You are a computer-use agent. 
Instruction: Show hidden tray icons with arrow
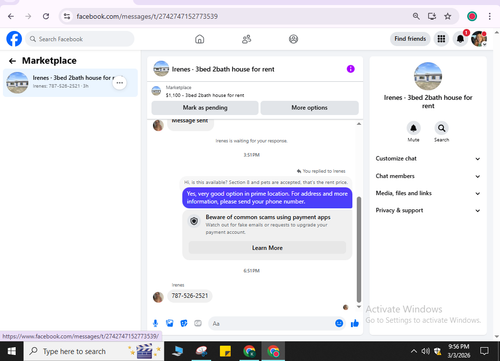tap(414, 351)
